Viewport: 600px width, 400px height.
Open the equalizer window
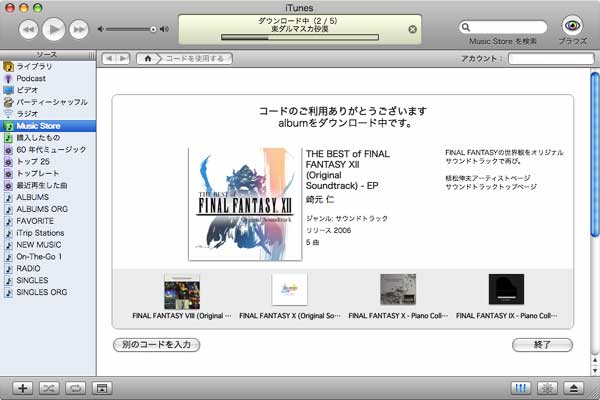point(521,388)
